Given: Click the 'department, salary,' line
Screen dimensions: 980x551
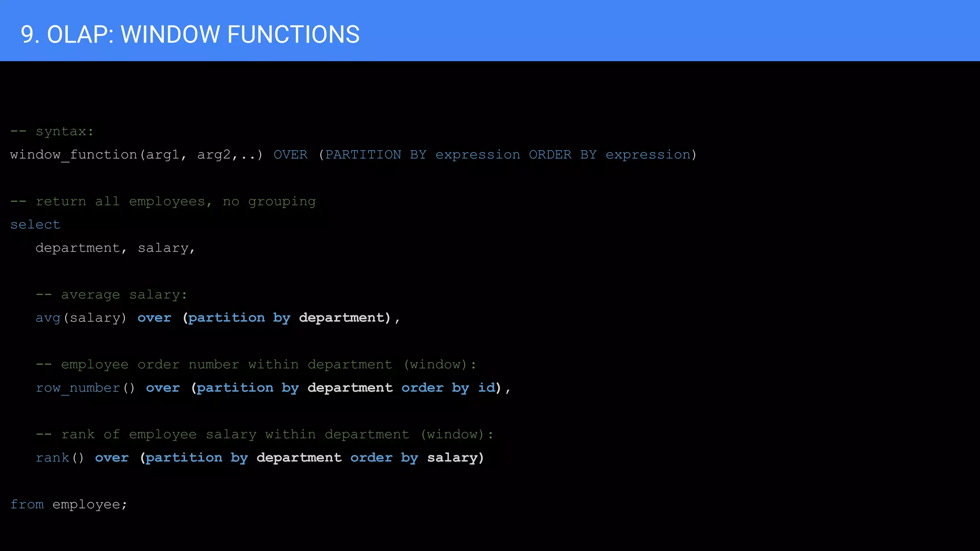Looking at the screenshot, I should (x=115, y=248).
